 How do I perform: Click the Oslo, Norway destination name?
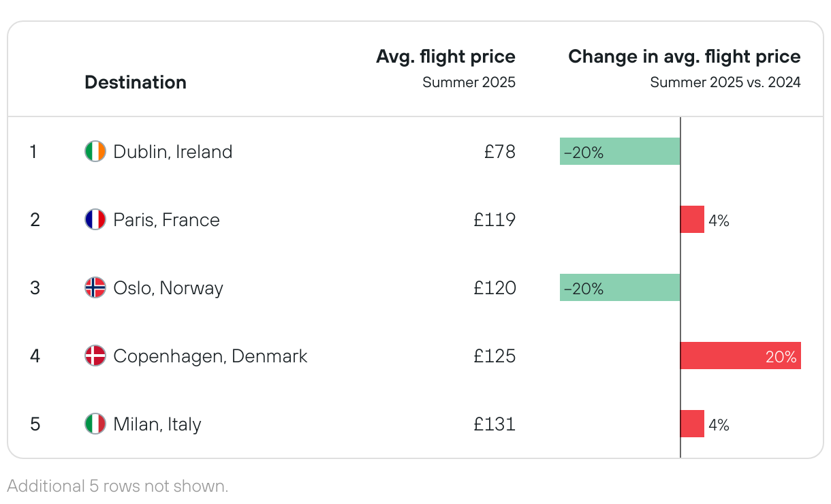168,287
